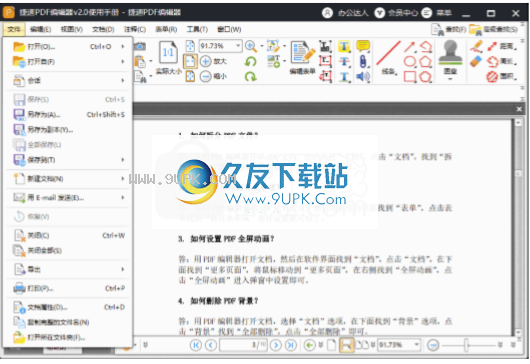This screenshot has height=364, width=530.
Task: Expand the Export submenu
Action: [x=123, y=269]
